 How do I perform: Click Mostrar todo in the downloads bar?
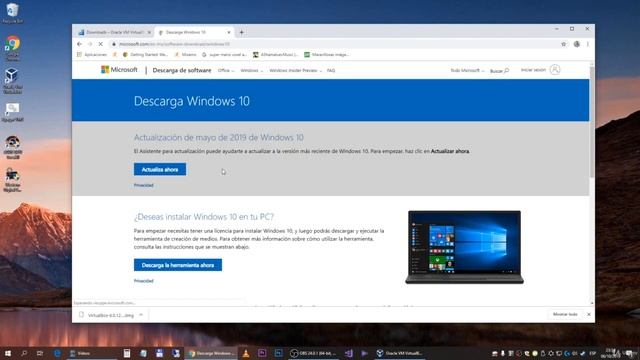point(565,314)
